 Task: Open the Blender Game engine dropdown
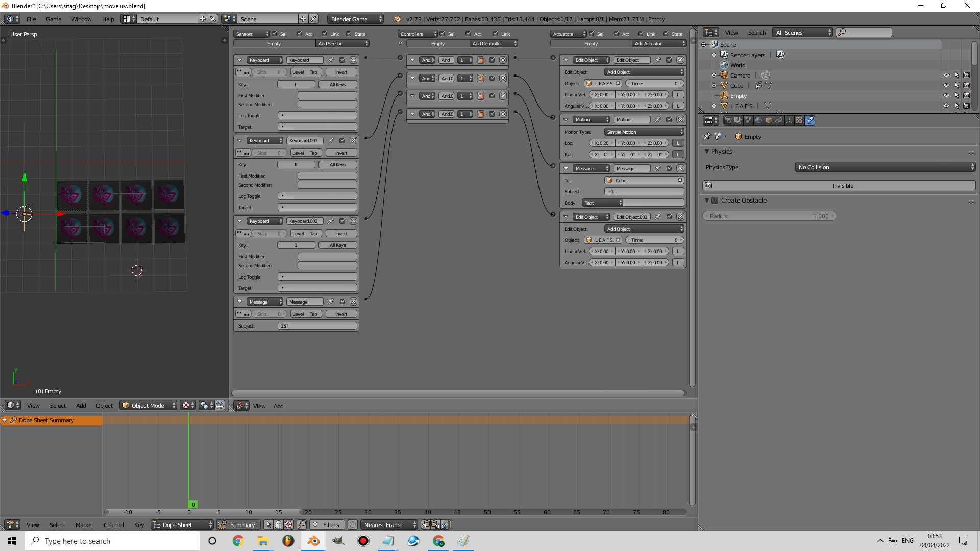point(356,19)
